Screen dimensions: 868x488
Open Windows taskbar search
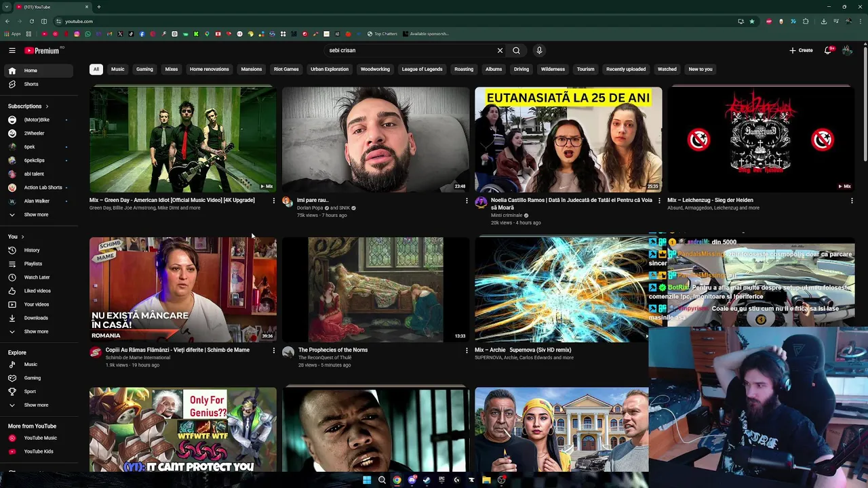tap(382, 480)
